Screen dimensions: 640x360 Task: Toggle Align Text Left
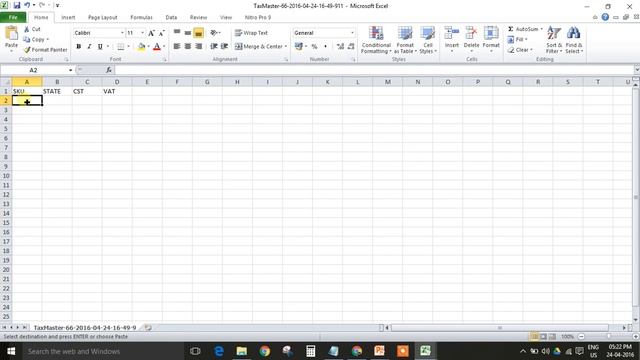[x=177, y=47]
